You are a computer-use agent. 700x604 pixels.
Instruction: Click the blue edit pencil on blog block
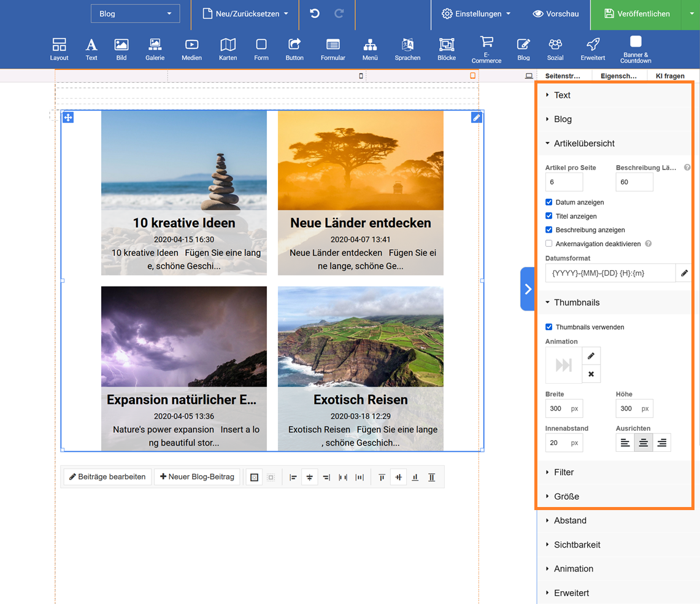tap(476, 118)
